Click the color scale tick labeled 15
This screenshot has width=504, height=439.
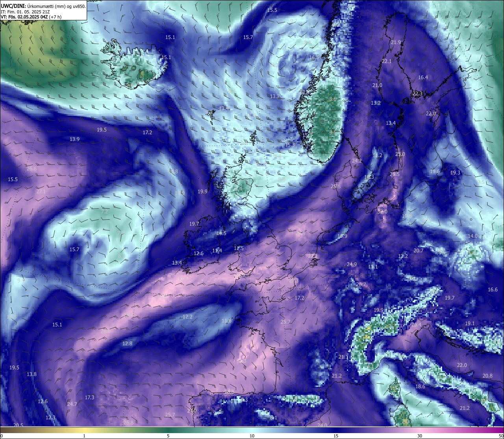(x=336, y=436)
